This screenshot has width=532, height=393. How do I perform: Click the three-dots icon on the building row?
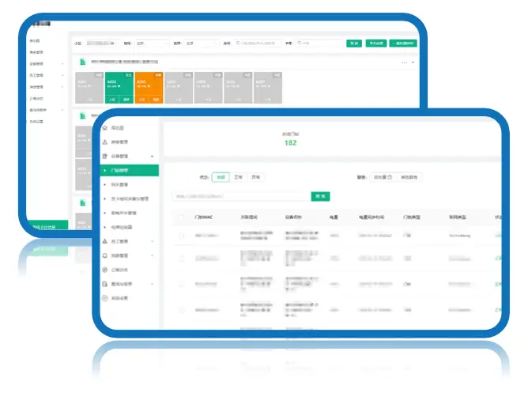click(404, 62)
